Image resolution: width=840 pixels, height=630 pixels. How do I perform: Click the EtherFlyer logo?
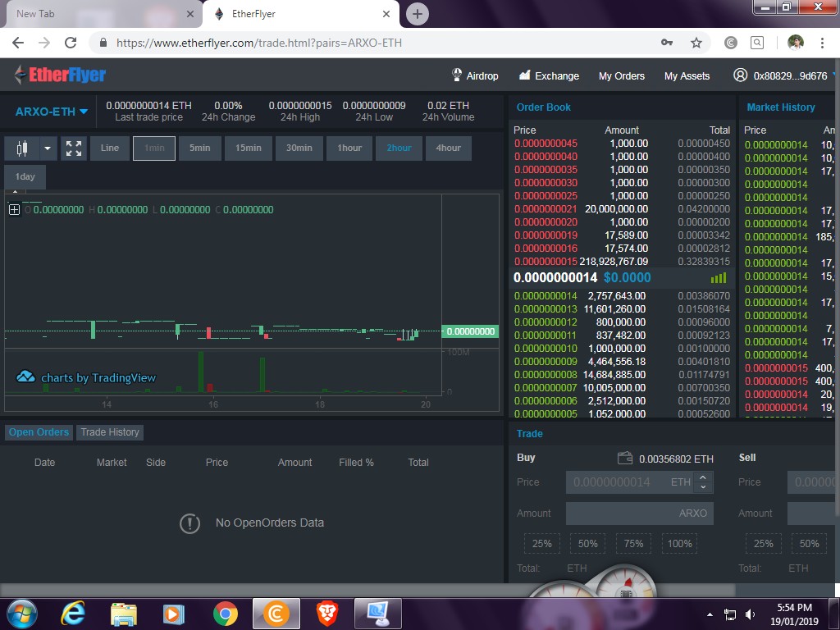[60, 75]
